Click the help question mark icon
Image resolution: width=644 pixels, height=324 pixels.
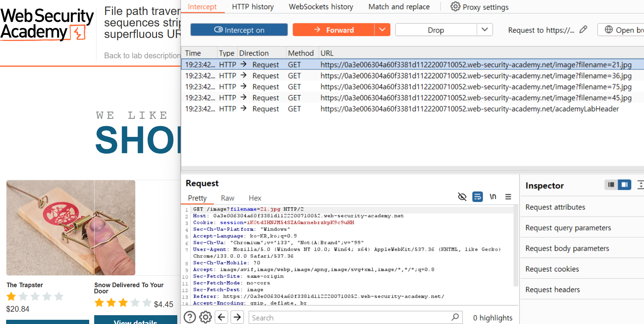[190, 317]
